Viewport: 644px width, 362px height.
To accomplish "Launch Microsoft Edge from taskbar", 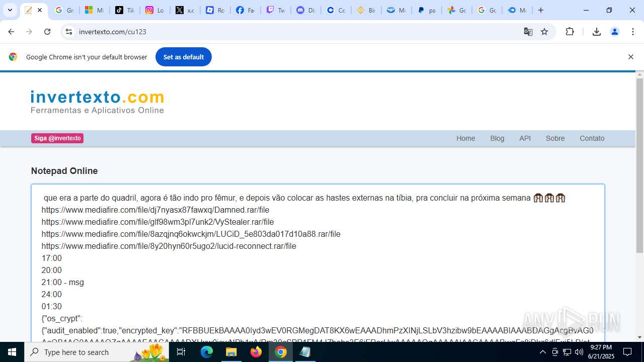I will click(x=207, y=352).
